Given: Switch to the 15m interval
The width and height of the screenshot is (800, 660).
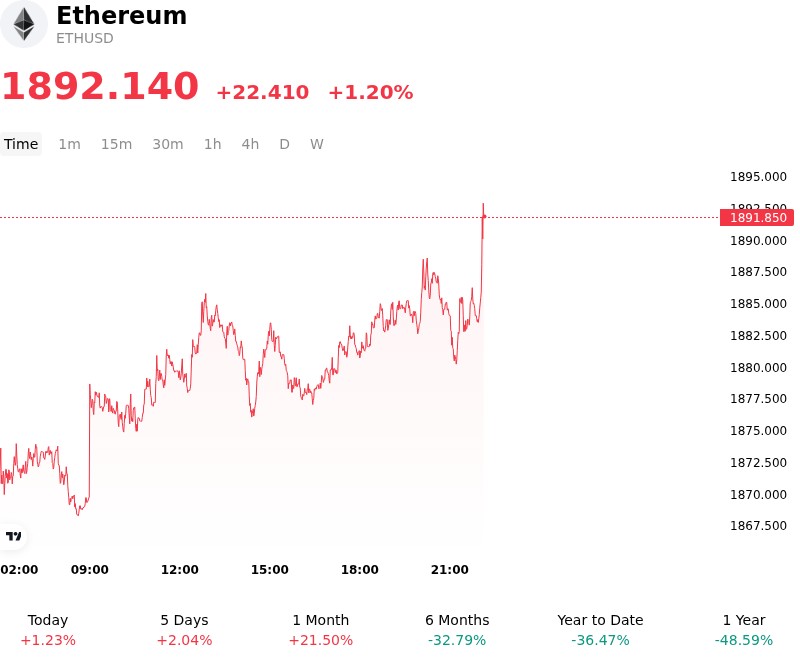Looking at the screenshot, I should pyautogui.click(x=116, y=144).
